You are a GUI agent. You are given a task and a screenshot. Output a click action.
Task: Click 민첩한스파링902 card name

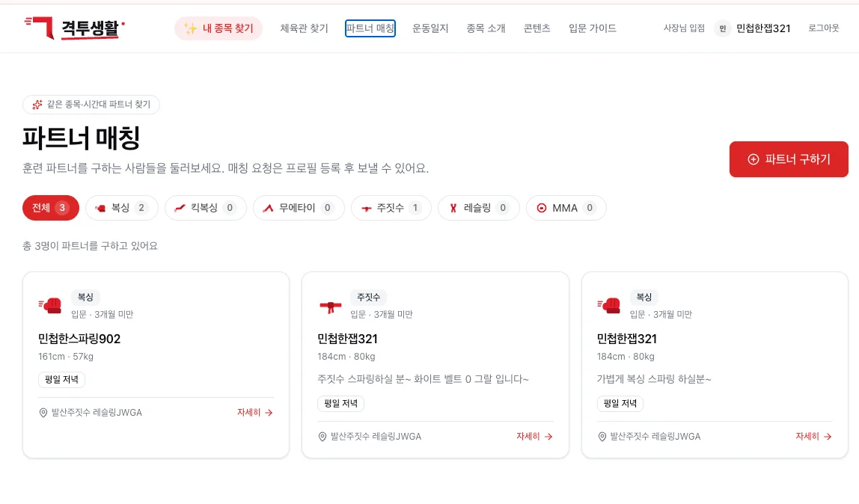coord(79,339)
